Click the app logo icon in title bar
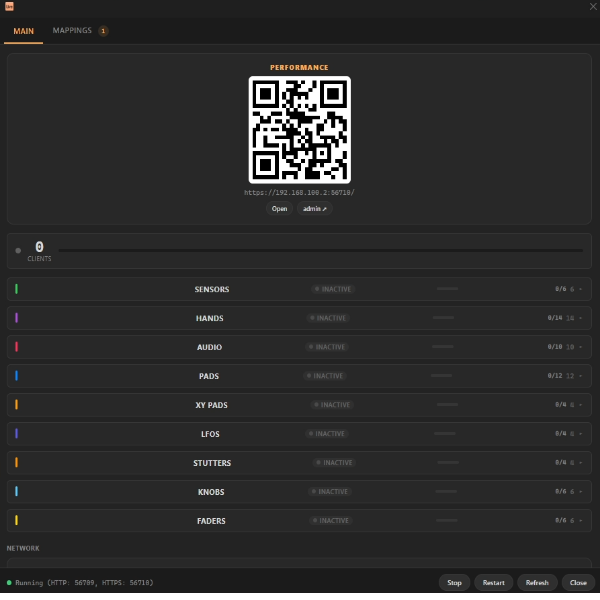The height and width of the screenshot is (600, 600). click(9, 7)
